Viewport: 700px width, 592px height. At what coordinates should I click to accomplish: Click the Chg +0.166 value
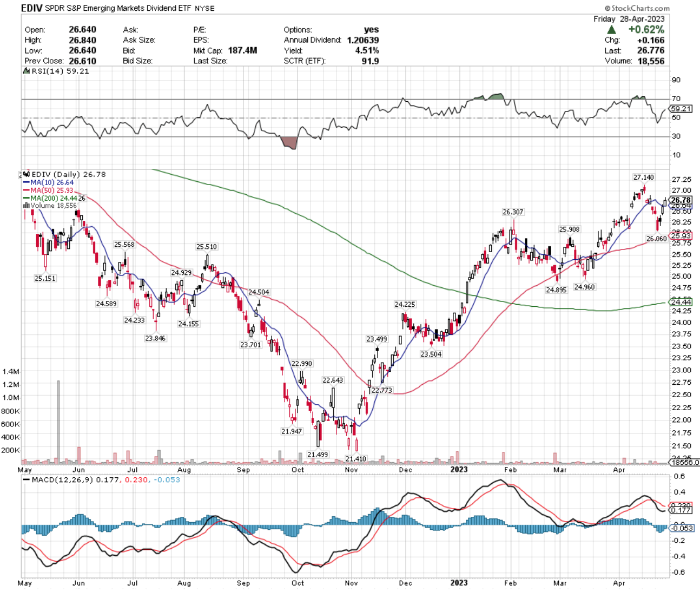click(651, 40)
